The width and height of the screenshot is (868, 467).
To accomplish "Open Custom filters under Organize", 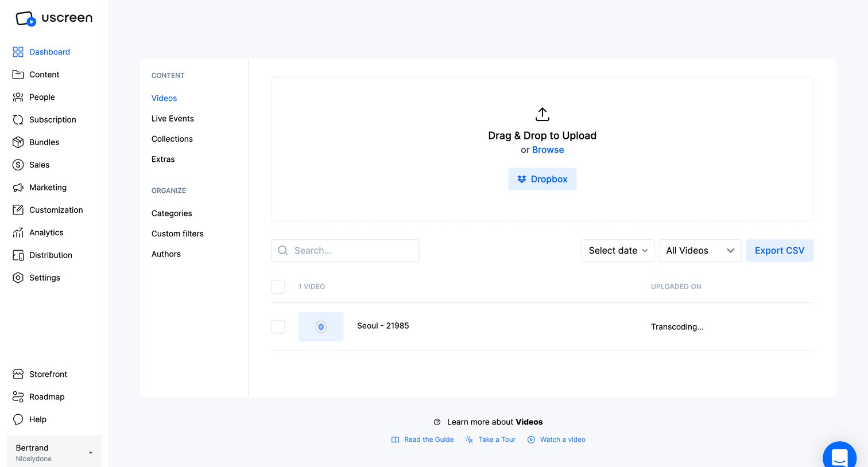I will tap(177, 234).
